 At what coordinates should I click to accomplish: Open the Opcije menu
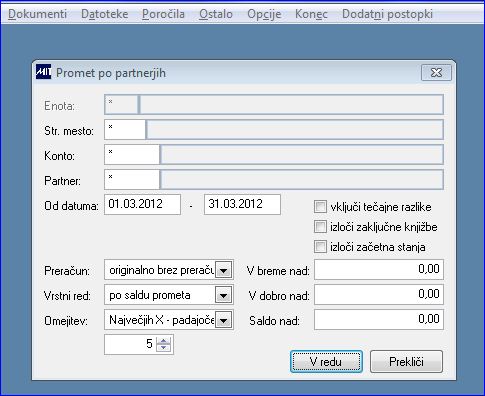(x=264, y=14)
